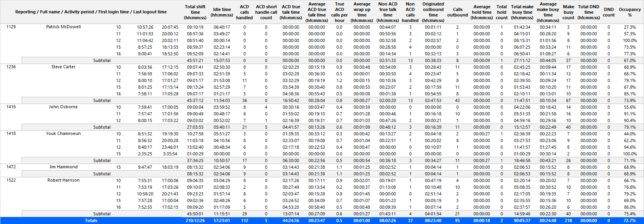This screenshot has height=224, width=644.
Task: Select agent Patrick McDowell row name
Action: click(x=63, y=27)
